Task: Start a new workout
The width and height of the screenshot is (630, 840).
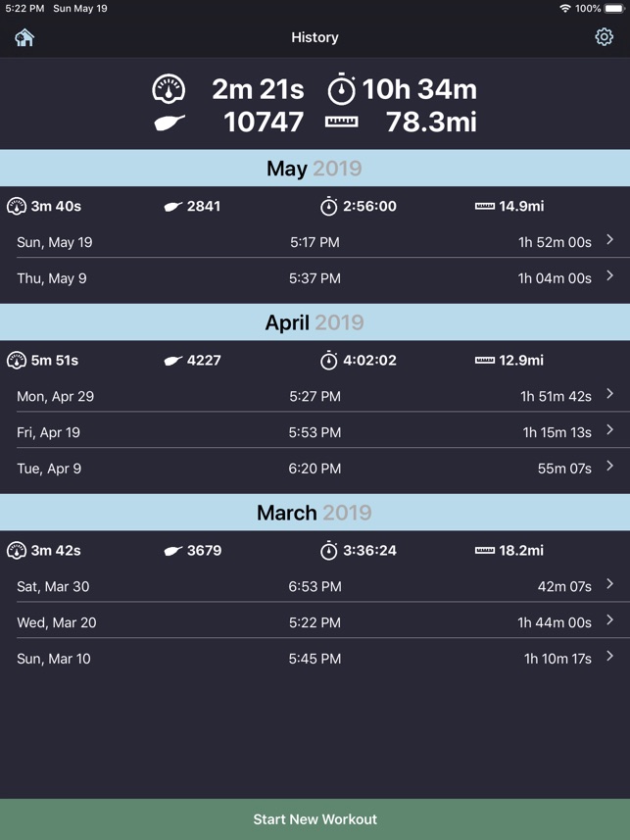Action: (315, 819)
